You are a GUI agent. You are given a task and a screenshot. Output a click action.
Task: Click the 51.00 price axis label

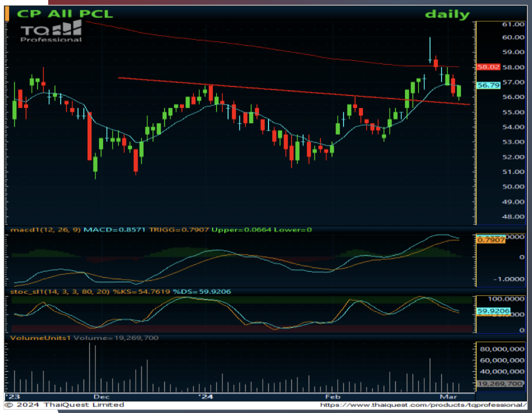tap(513, 172)
